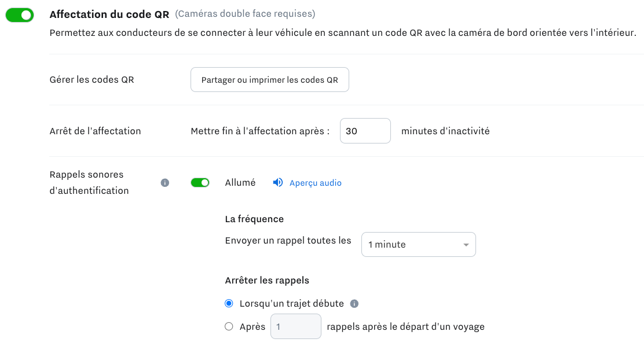The width and height of the screenshot is (644, 346).
Task: Click the Affectation du code QR heading
Action: [x=109, y=14]
